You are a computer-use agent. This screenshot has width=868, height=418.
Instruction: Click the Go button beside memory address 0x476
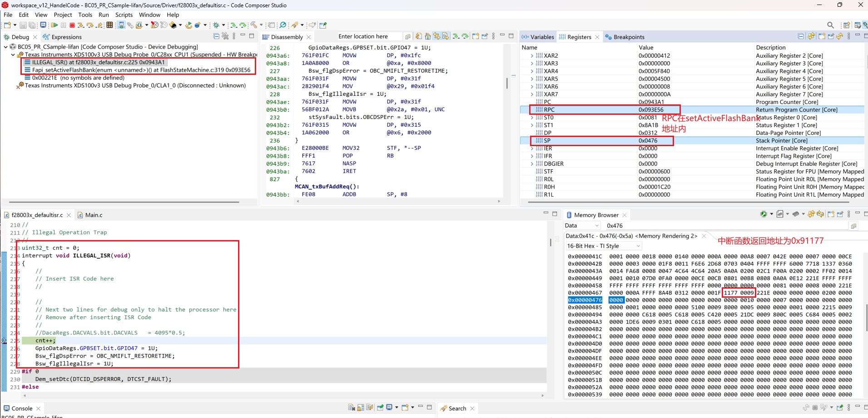853,226
